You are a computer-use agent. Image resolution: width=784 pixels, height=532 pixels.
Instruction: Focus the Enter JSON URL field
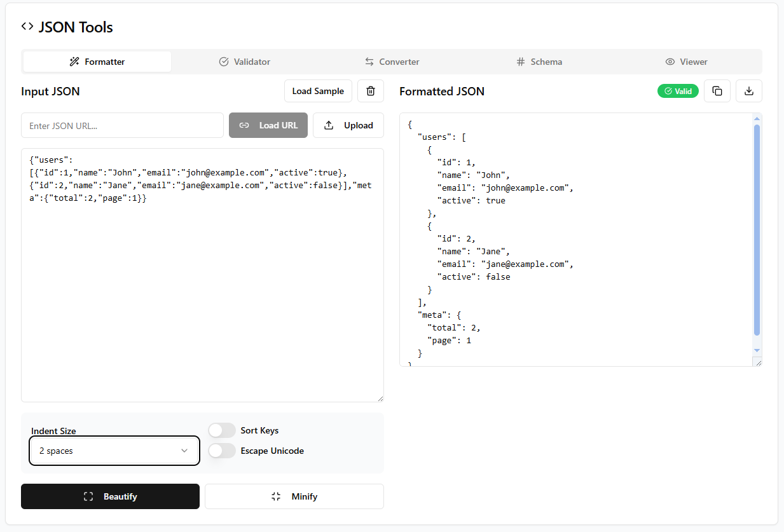(122, 125)
